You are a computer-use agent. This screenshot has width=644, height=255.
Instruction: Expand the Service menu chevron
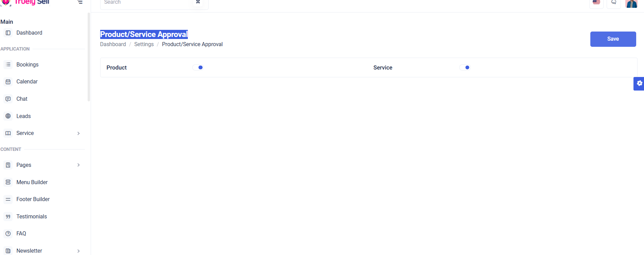78,133
